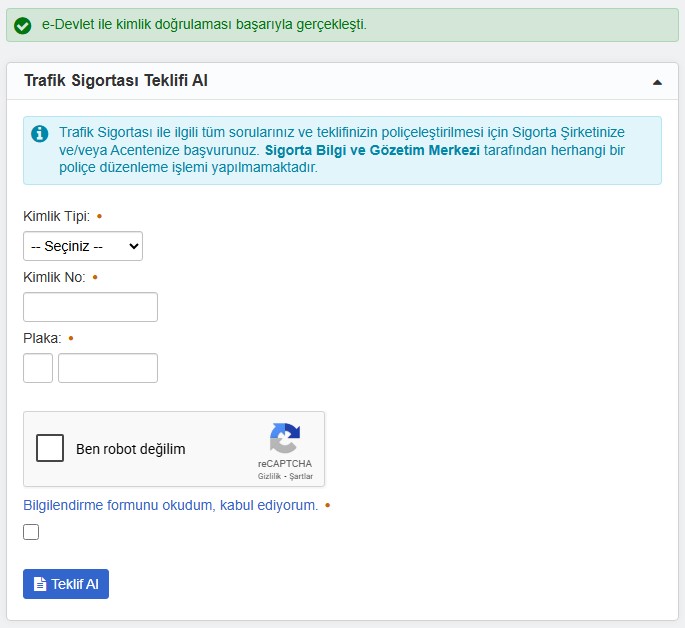Tick the 'Ben robot değilim' checkbox
The height and width of the screenshot is (628, 685).
coord(50,448)
